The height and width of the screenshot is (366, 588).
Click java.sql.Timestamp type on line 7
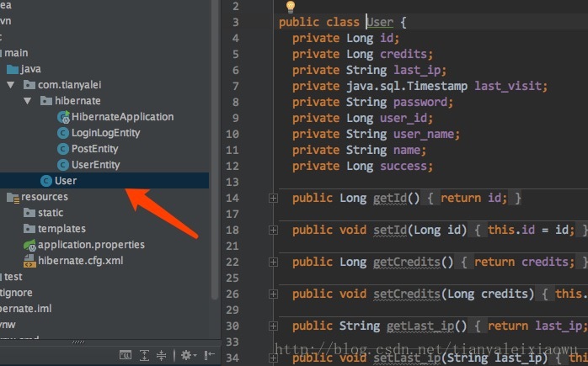pyautogui.click(x=407, y=86)
